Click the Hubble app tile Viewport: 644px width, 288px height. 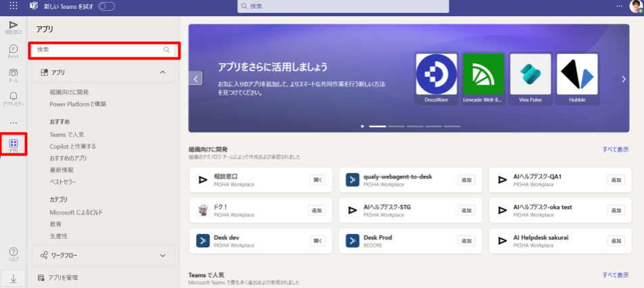(577, 78)
